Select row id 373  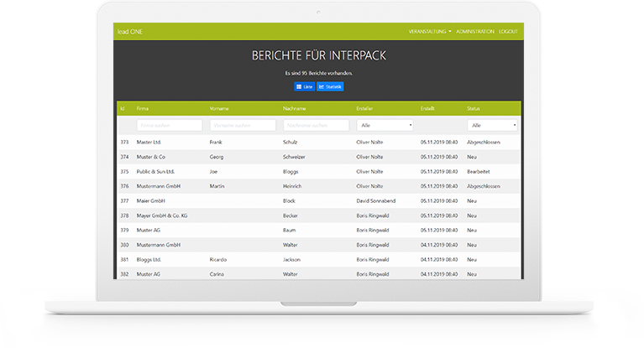coord(124,143)
